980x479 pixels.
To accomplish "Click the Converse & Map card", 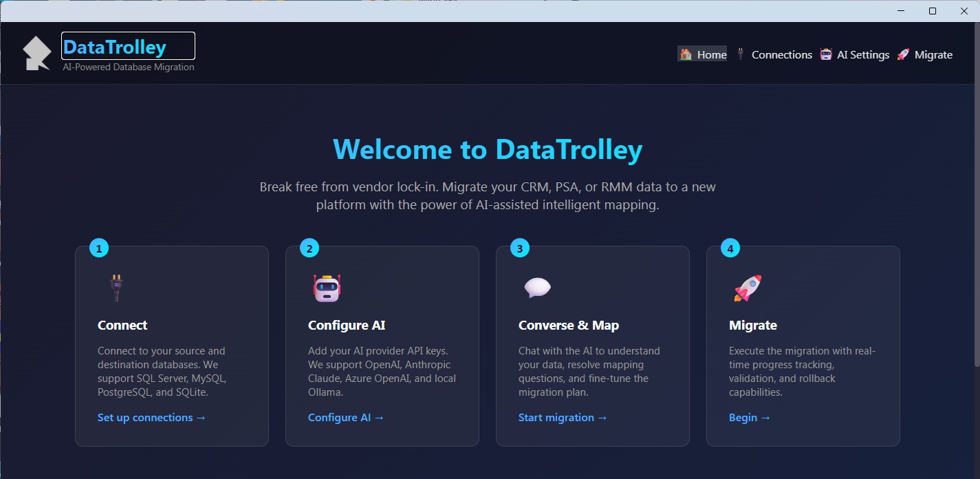I will point(592,345).
